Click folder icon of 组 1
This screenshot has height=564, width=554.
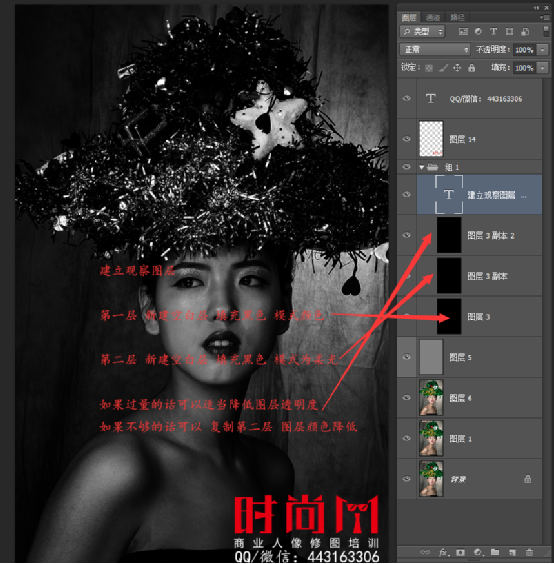coord(432,167)
